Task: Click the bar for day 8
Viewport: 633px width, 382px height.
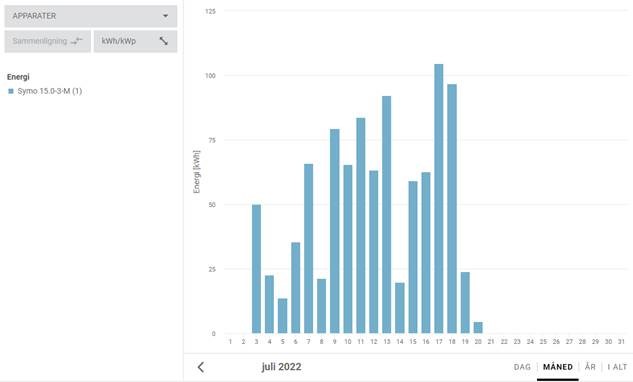Action: (x=321, y=306)
